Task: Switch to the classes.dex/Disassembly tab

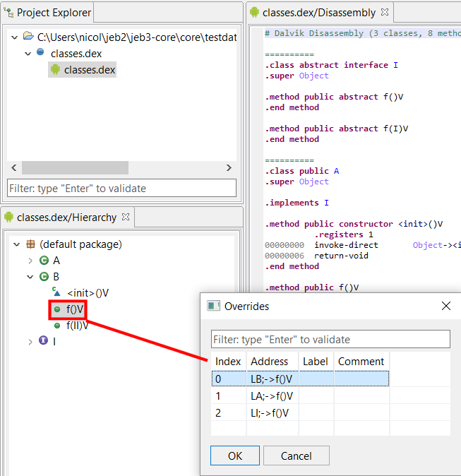Action: [319, 13]
